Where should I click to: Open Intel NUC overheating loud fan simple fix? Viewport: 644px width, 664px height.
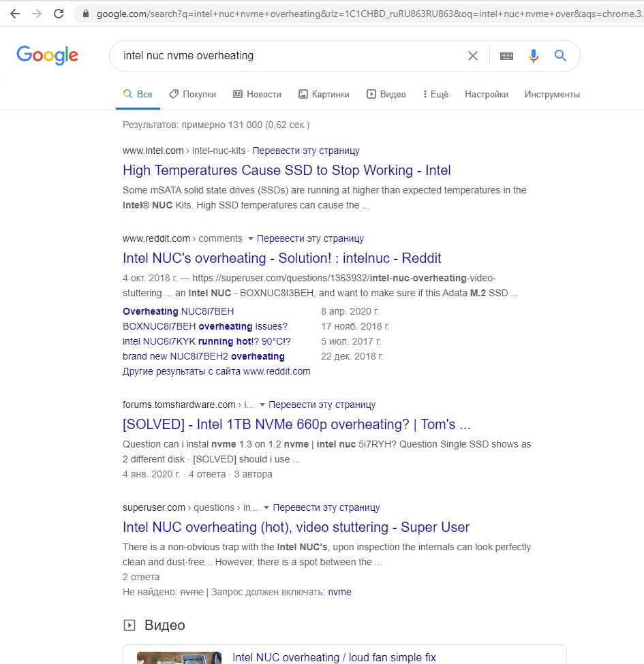334,657
